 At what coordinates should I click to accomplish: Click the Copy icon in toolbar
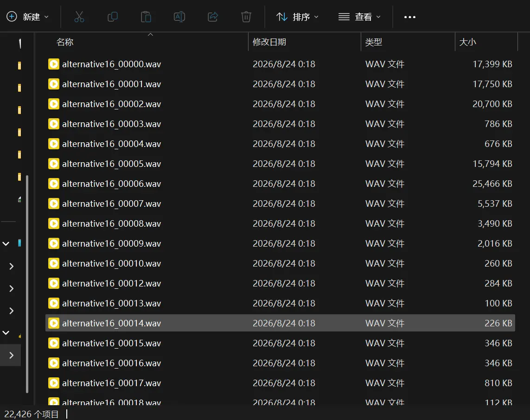[x=112, y=17]
